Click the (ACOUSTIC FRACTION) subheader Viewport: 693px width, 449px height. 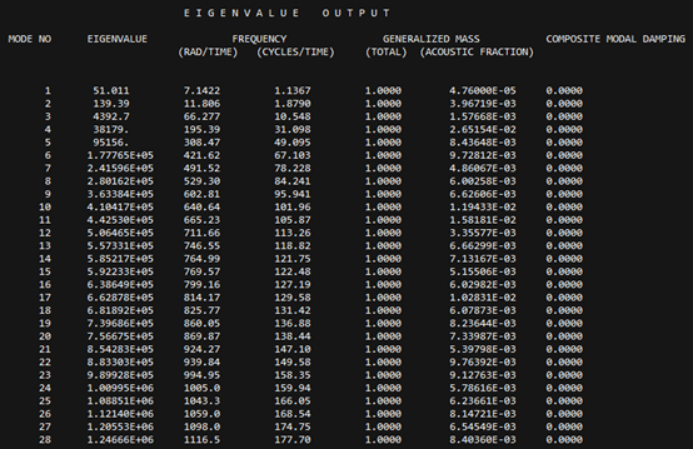click(x=477, y=52)
